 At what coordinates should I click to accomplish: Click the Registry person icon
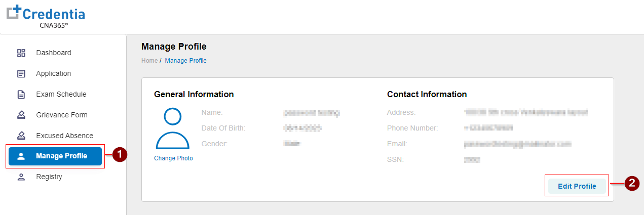(x=21, y=177)
